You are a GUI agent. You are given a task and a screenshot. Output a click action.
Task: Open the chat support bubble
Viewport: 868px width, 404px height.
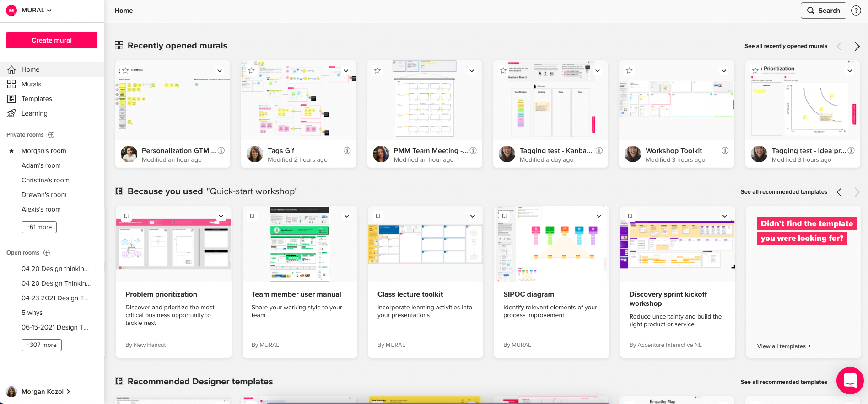coord(850,381)
